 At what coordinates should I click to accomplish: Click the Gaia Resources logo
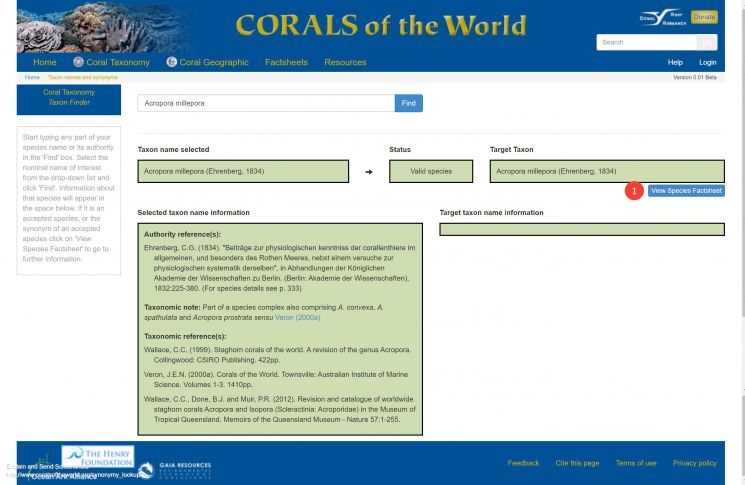(175, 469)
